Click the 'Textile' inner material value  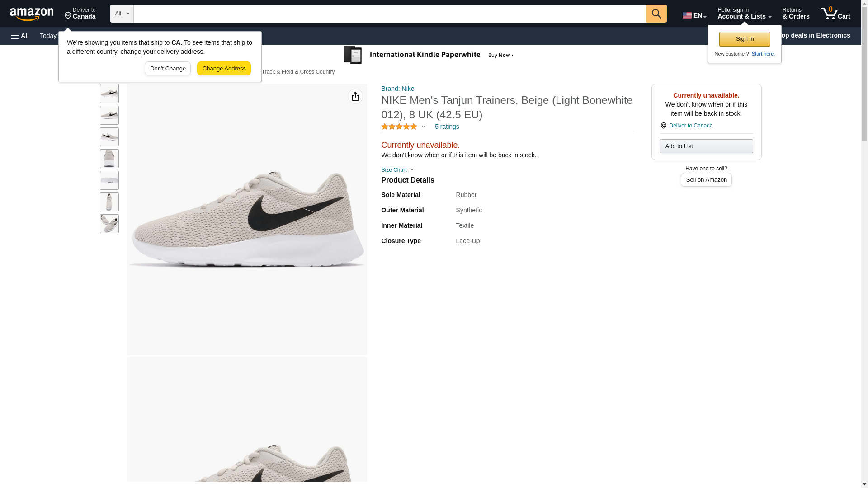tap(465, 225)
